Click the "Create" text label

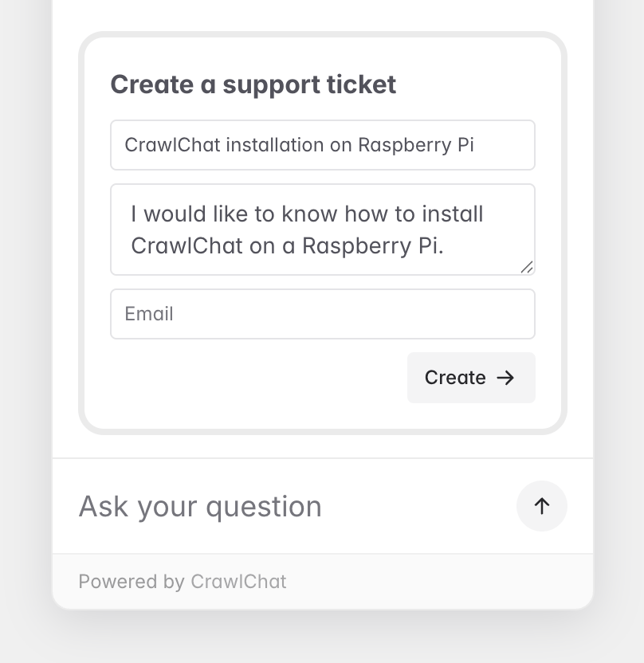click(x=455, y=378)
